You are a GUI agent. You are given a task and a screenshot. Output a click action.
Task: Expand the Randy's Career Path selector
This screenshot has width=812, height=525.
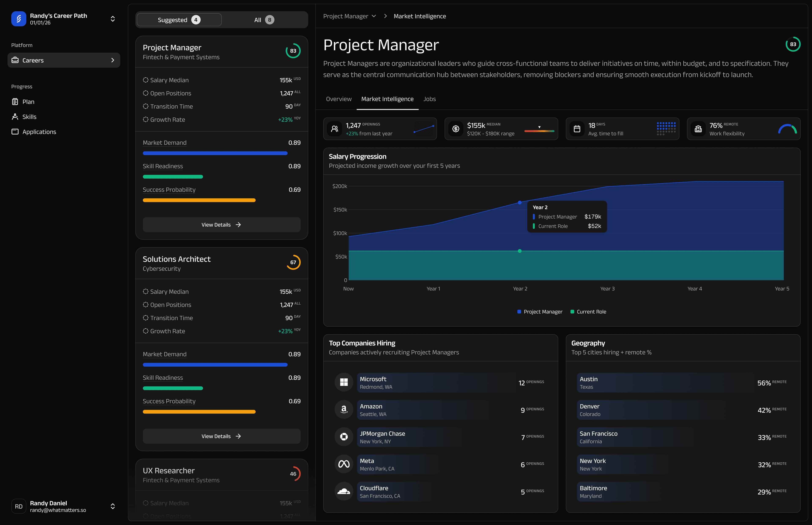113,19
